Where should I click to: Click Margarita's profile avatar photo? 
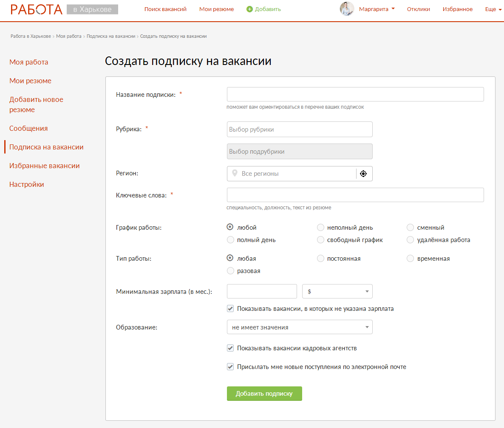(x=347, y=9)
